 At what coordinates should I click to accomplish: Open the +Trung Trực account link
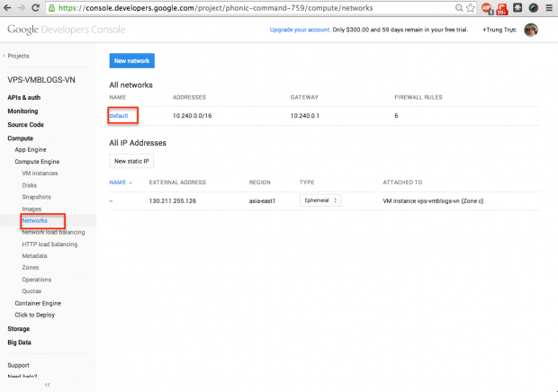[x=499, y=30]
